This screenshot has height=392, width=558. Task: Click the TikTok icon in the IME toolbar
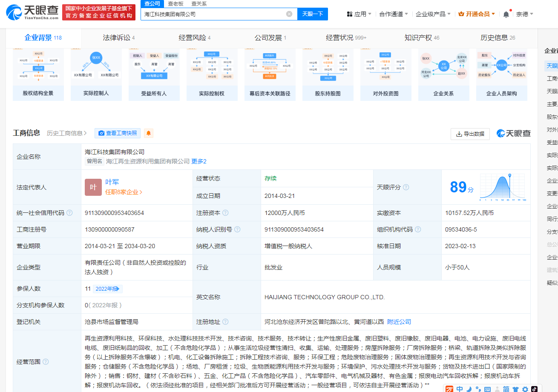point(534,389)
